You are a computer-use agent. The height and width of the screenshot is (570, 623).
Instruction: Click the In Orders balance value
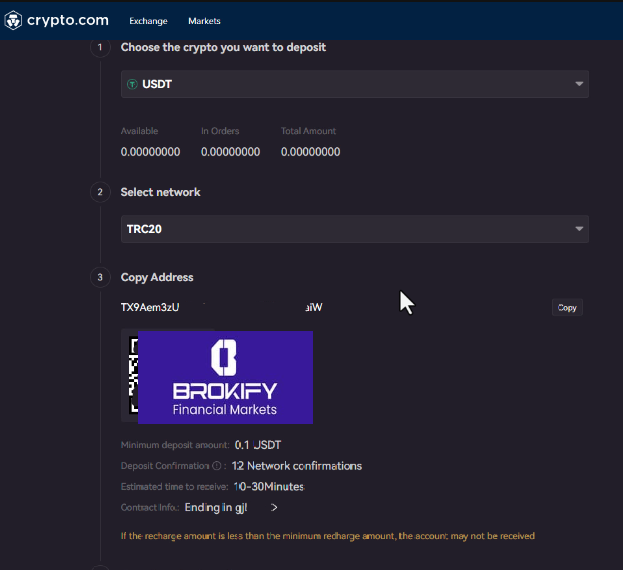pyautogui.click(x=230, y=152)
